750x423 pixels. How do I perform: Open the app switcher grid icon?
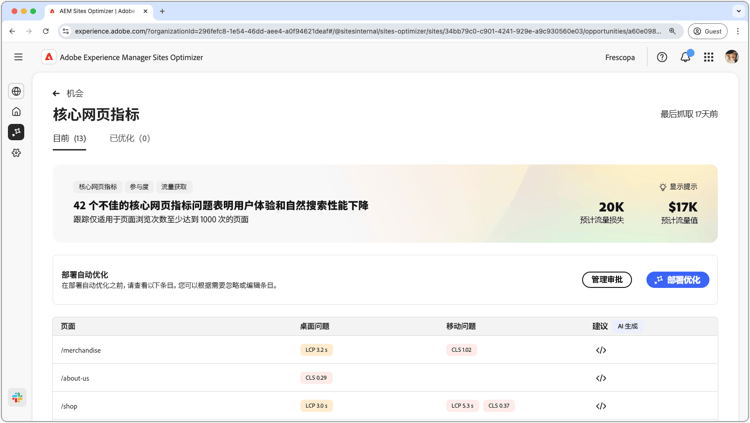point(708,57)
